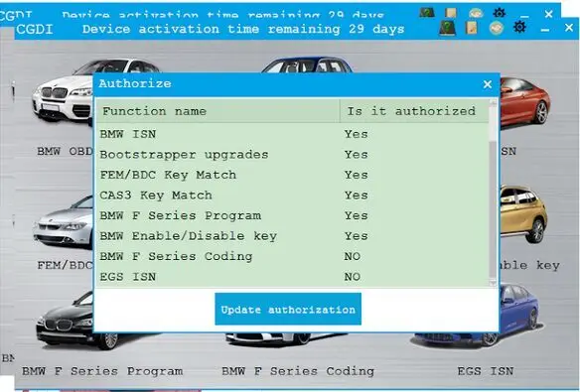Screen dimensions: 580x392
Task: Select the blue car icon behind the Authorize title
Action: click(307, 65)
